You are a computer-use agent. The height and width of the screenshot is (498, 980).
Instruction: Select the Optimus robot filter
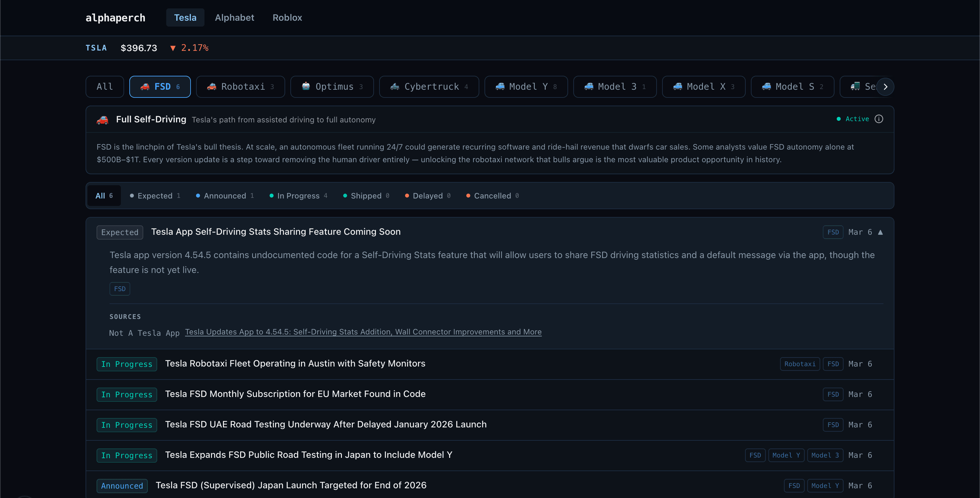pyautogui.click(x=306, y=87)
